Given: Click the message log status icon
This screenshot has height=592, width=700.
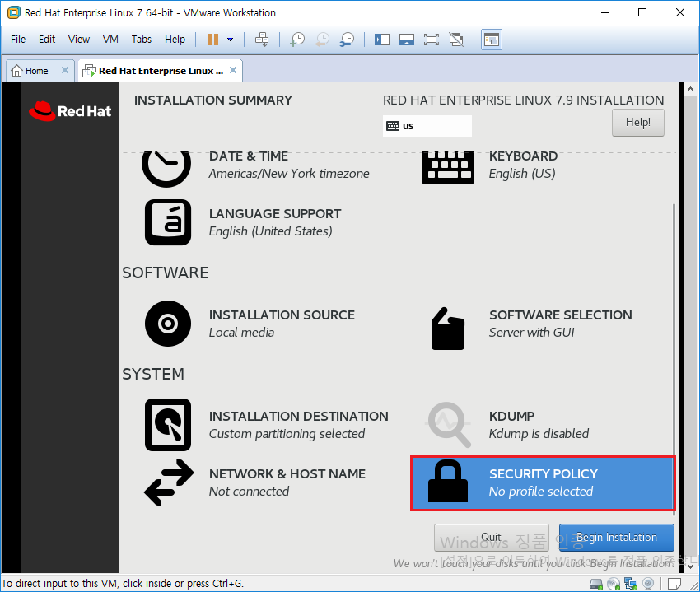Looking at the screenshot, I should [674, 584].
